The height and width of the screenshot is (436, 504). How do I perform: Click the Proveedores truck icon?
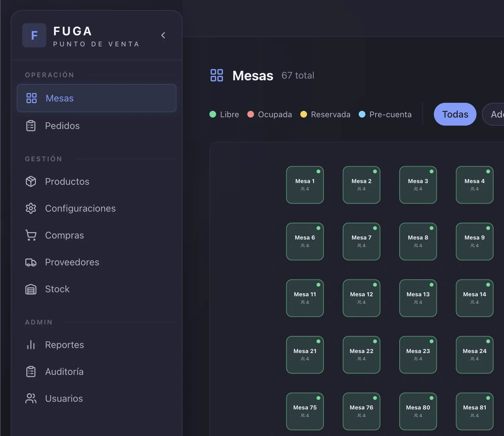[x=31, y=262]
